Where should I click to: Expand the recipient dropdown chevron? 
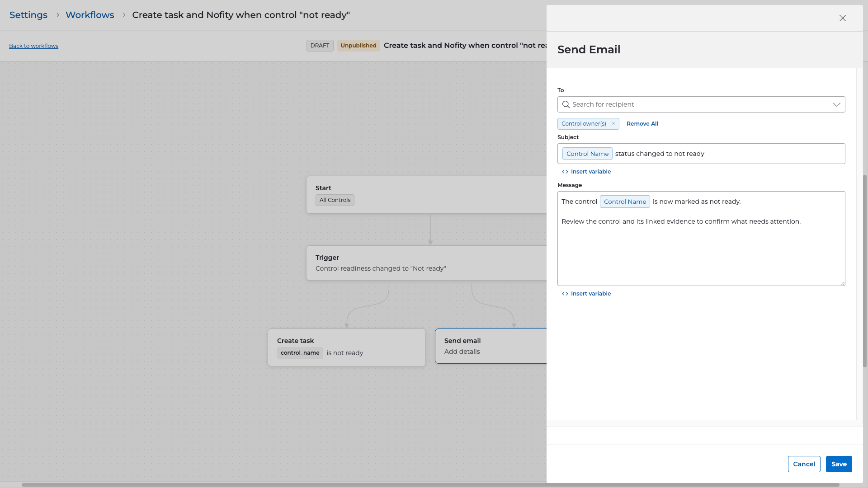pyautogui.click(x=836, y=104)
